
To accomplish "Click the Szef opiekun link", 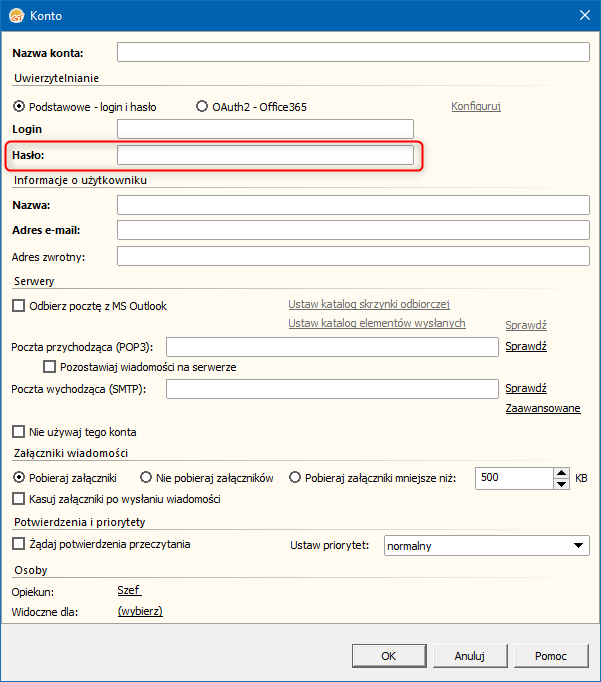I will click(129, 590).
